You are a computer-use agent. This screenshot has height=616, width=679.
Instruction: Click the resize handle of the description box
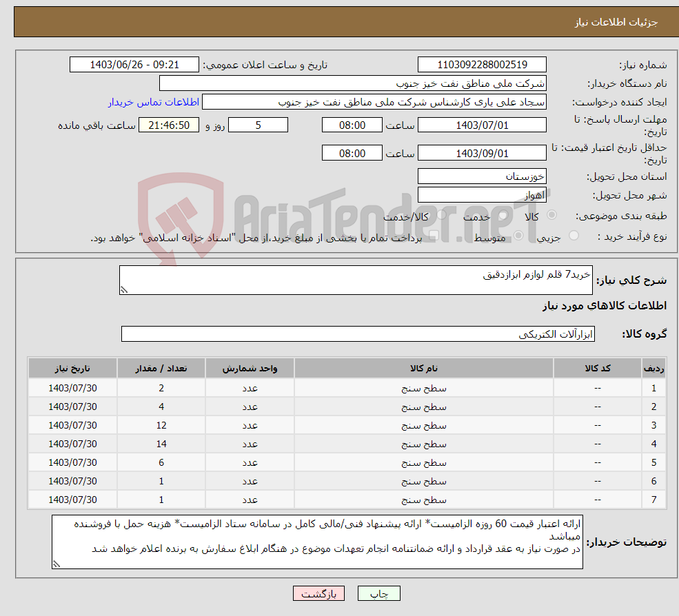pyautogui.click(x=124, y=290)
